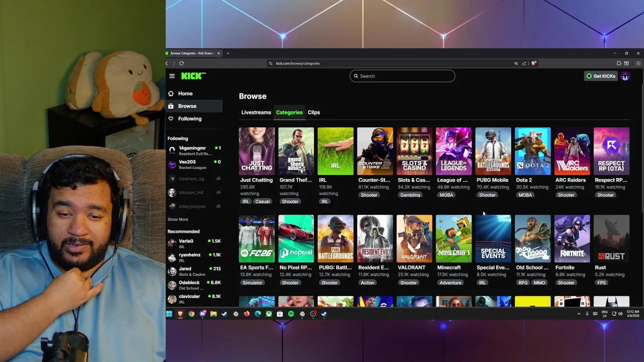The height and width of the screenshot is (362, 644).
Task: Click the Gambling tag under Slots & Casino
Action: pyautogui.click(x=410, y=195)
